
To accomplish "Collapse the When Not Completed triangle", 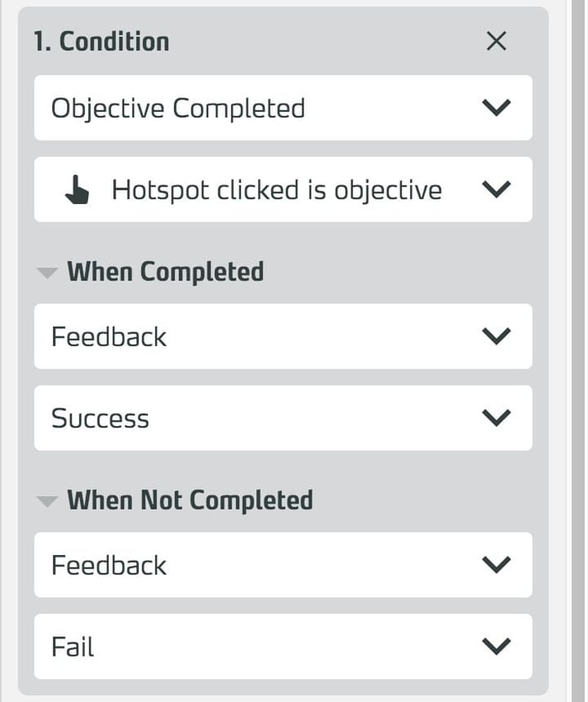I will pos(48,501).
